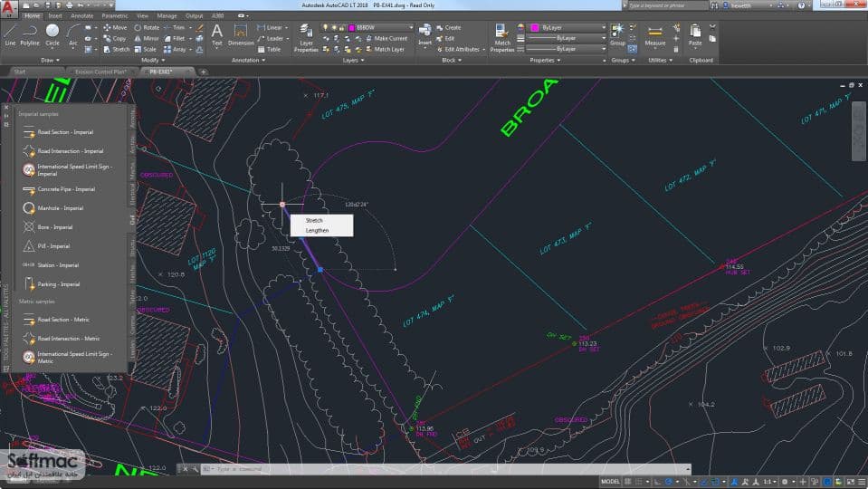Open Layer Properties manager
Image resolution: width=868 pixels, height=489 pixels.
tap(306, 38)
